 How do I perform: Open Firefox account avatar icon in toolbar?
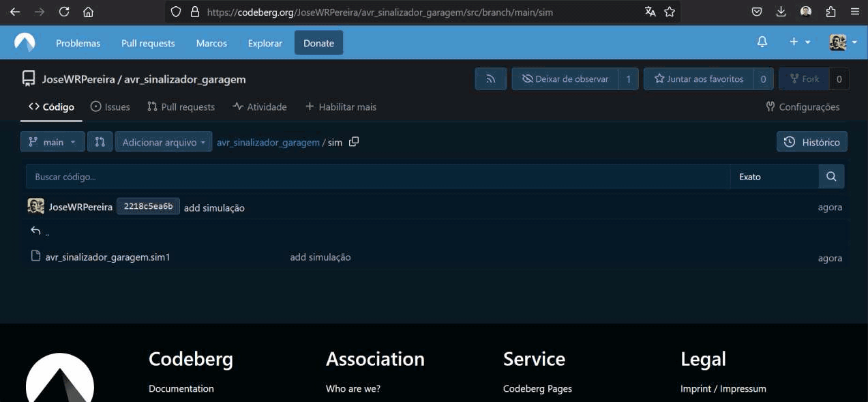806,12
